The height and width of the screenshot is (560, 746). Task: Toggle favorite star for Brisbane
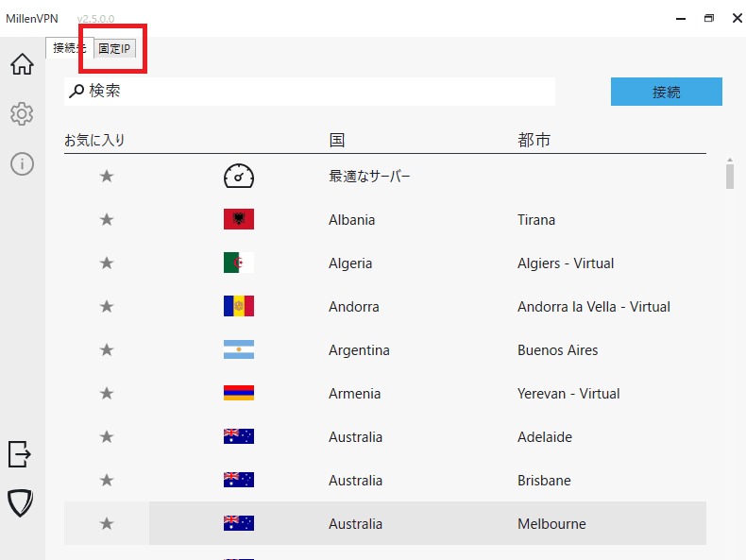tap(107, 480)
